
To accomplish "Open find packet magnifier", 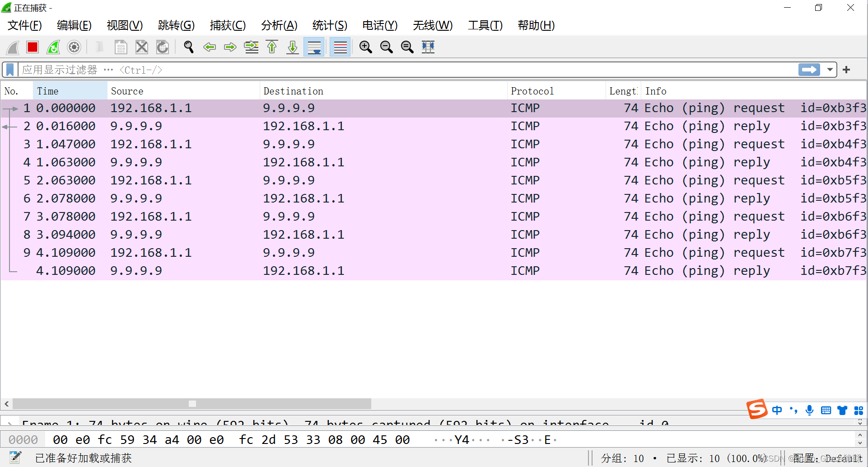I will coord(189,47).
